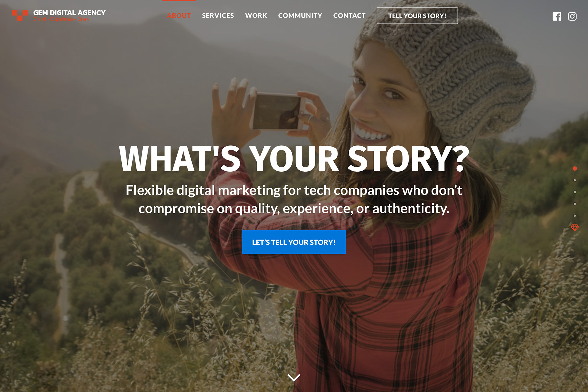
Task: Click the red gem icon in side navigation
Action: pos(575,228)
